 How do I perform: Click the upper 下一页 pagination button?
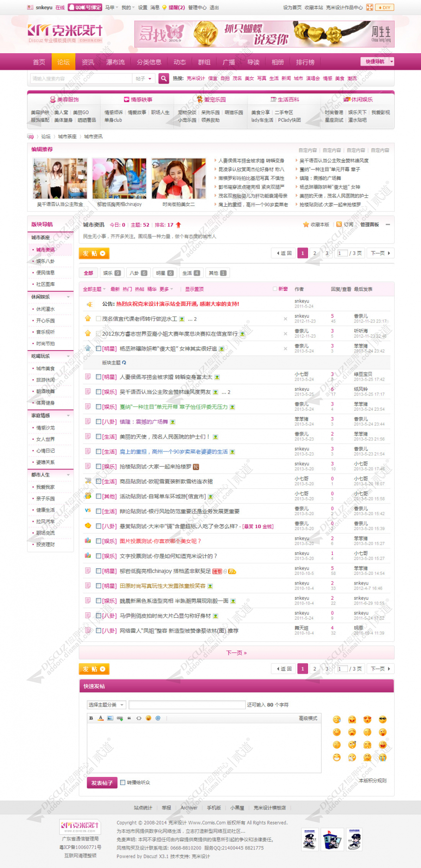[380, 253]
